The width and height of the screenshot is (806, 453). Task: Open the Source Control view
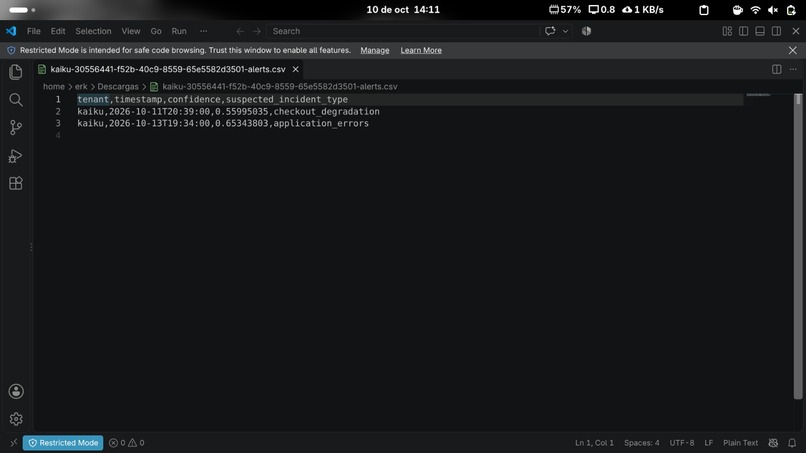pyautogui.click(x=16, y=128)
